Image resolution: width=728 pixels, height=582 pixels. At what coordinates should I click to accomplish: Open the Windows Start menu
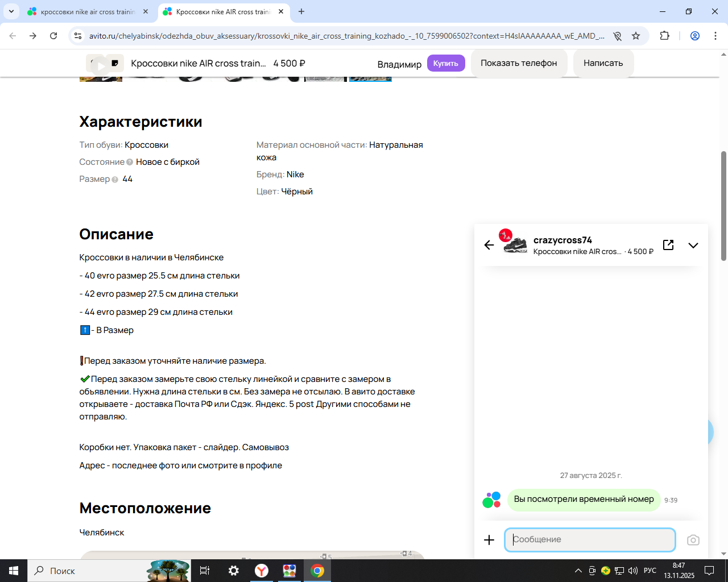[14, 571]
